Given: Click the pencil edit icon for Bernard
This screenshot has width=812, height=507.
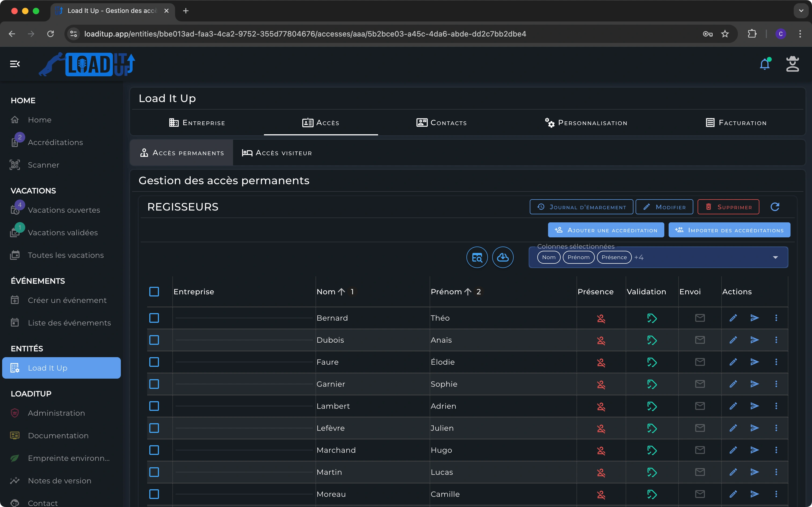Looking at the screenshot, I should [733, 318].
